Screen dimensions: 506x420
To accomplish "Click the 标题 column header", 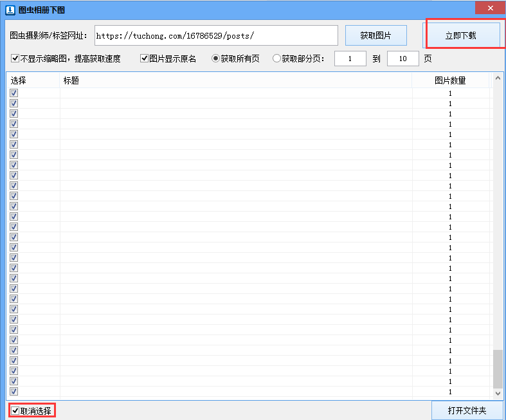I will pos(236,80).
